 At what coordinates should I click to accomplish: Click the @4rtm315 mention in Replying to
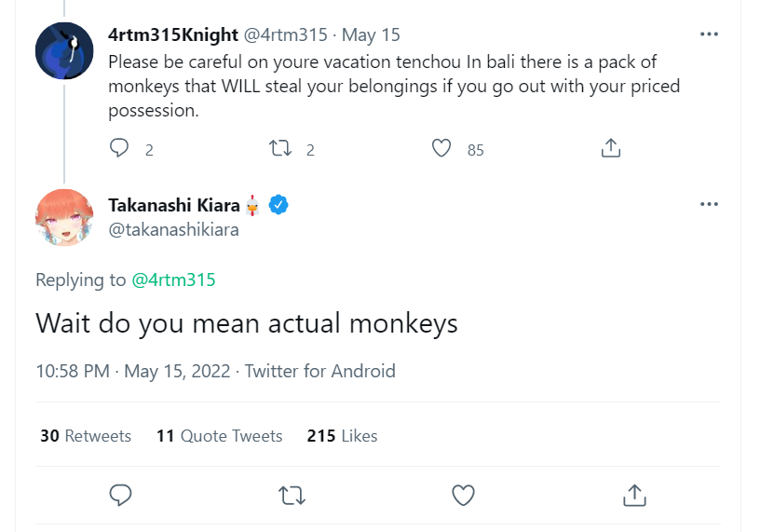coord(173,280)
